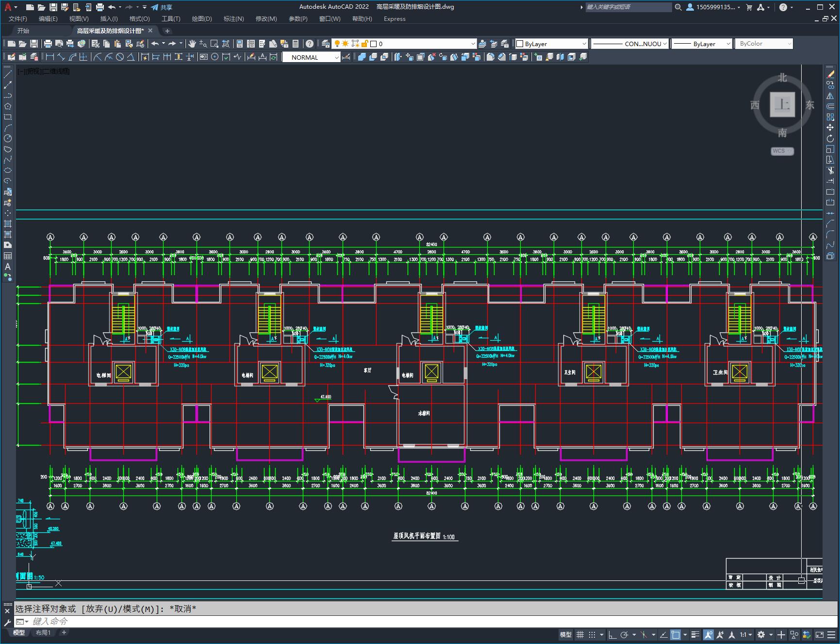Toggle ortho mode in the status bar
840x644 pixels.
click(612, 634)
